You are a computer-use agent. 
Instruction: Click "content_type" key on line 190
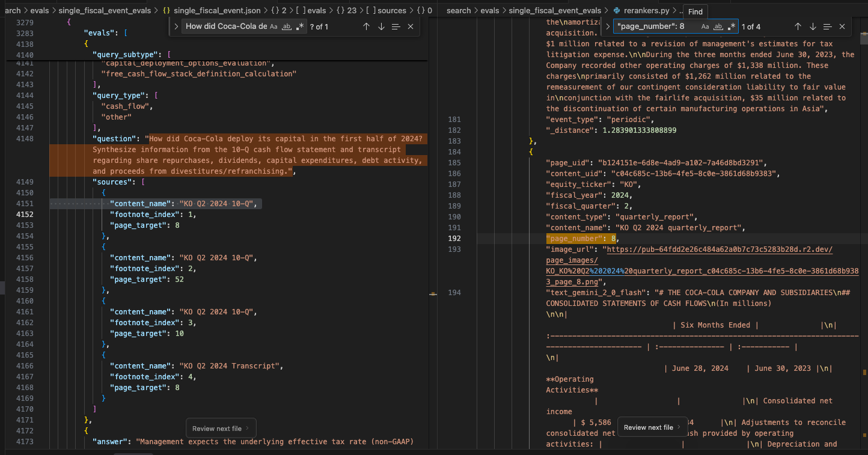point(575,217)
